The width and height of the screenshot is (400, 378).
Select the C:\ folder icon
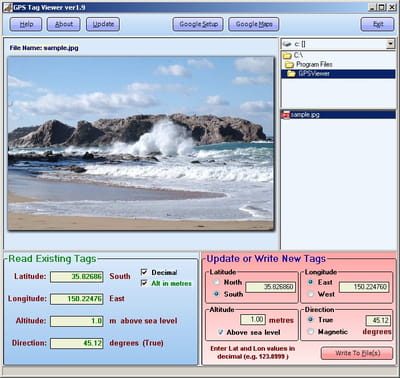[x=287, y=55]
